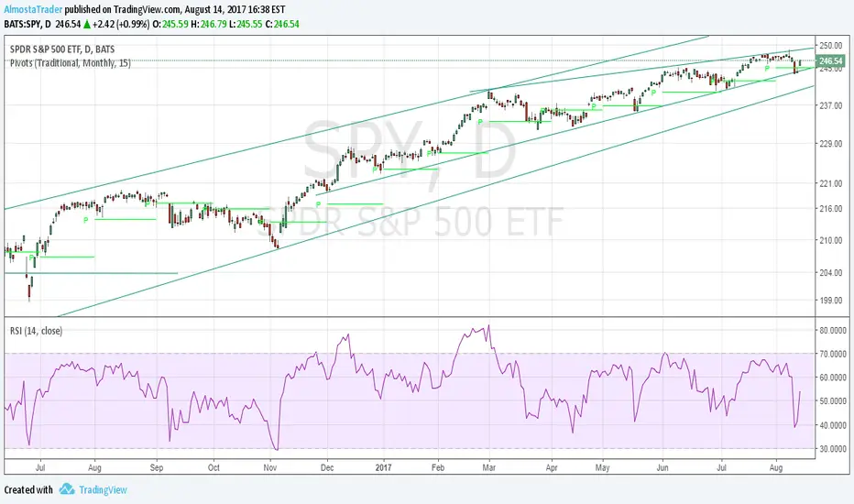Image resolution: width=854 pixels, height=504 pixels.
Task: Click the TradingView cloud logo icon
Action: [67, 489]
